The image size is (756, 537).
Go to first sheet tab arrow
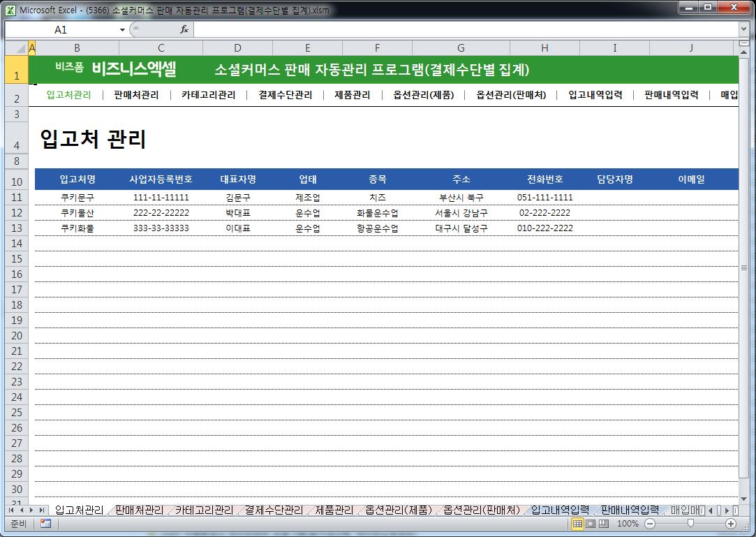(x=12, y=510)
